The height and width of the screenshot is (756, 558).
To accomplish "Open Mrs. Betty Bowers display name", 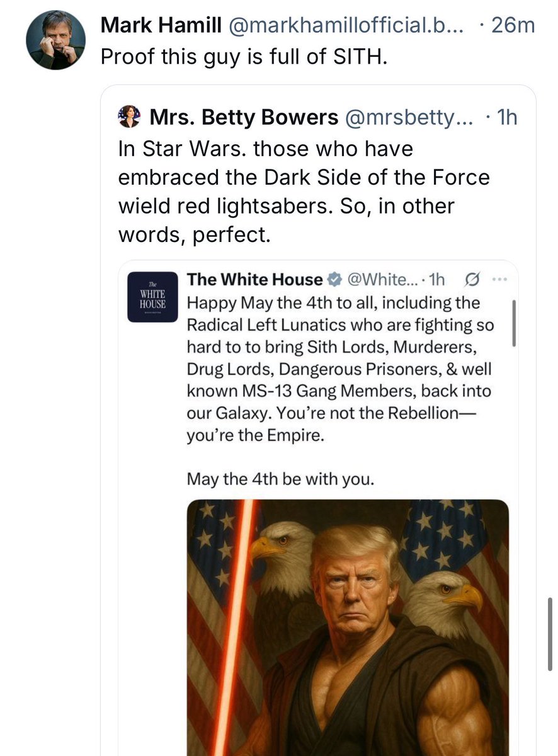I will click(244, 117).
